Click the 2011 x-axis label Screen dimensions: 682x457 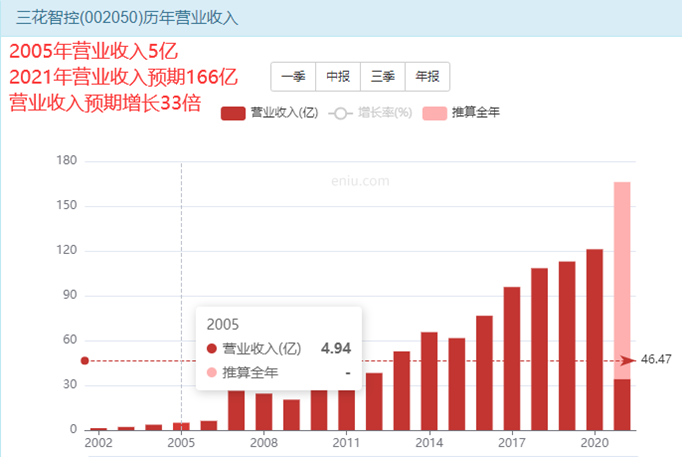[x=346, y=443]
